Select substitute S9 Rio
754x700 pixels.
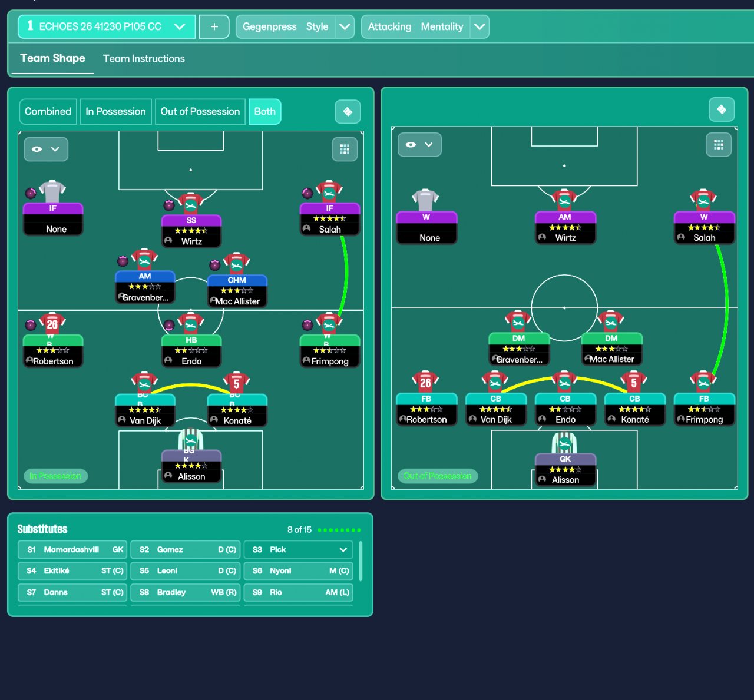coord(299,593)
